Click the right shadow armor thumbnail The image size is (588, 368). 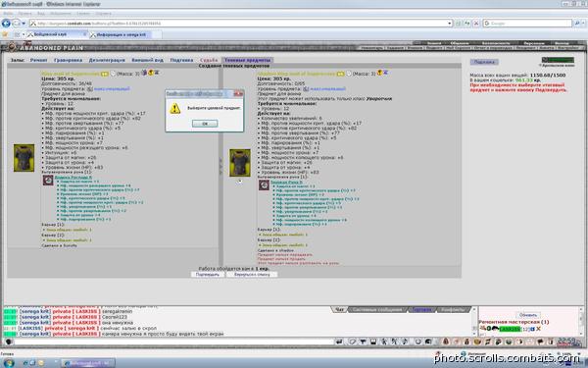pyautogui.click(x=240, y=163)
